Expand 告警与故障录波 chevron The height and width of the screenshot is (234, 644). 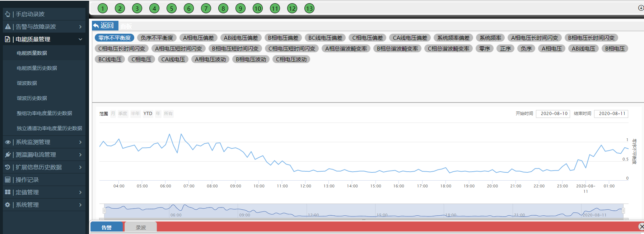(x=80, y=27)
